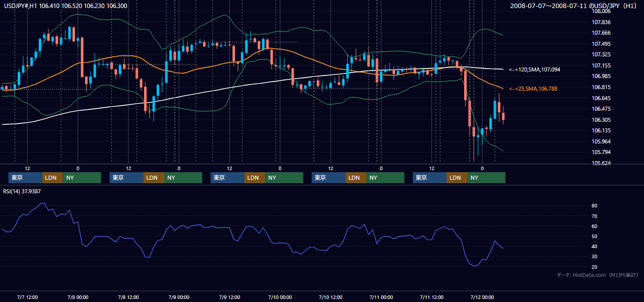Pick the 7/10 00:00 time label
644x302 pixels.
point(280,297)
